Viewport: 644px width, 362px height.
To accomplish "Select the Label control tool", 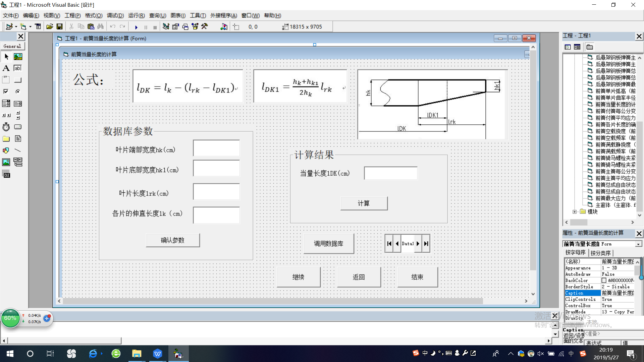I will (6, 68).
